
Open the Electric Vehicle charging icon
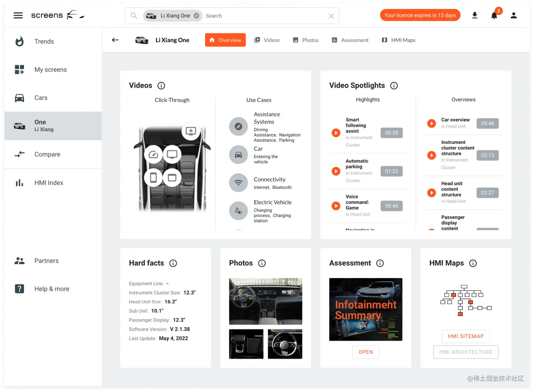(x=238, y=211)
